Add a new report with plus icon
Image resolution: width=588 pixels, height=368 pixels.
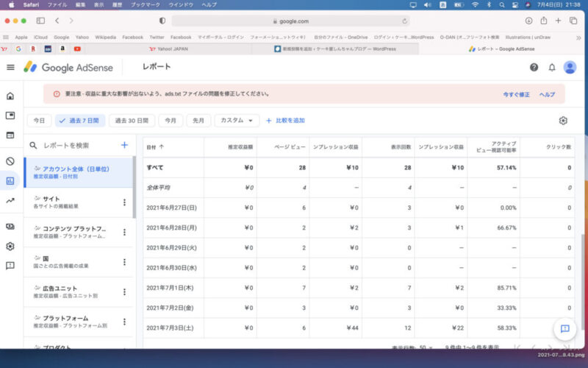click(124, 145)
